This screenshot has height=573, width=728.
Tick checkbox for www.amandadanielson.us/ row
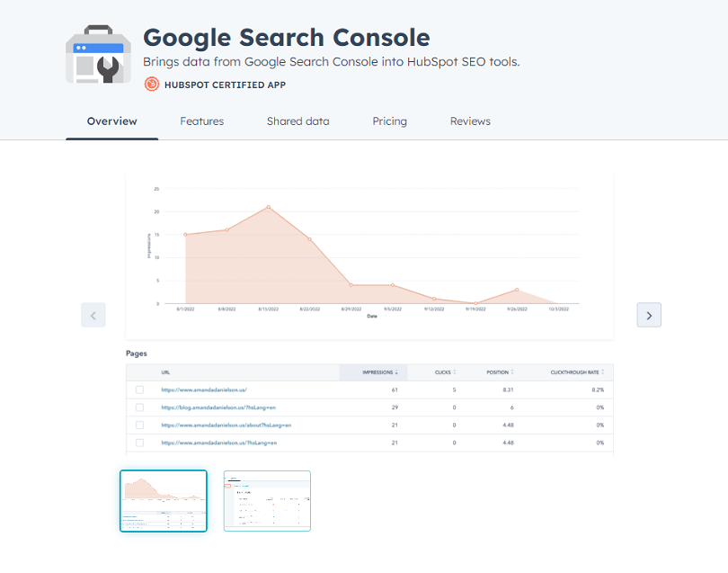[139, 389]
